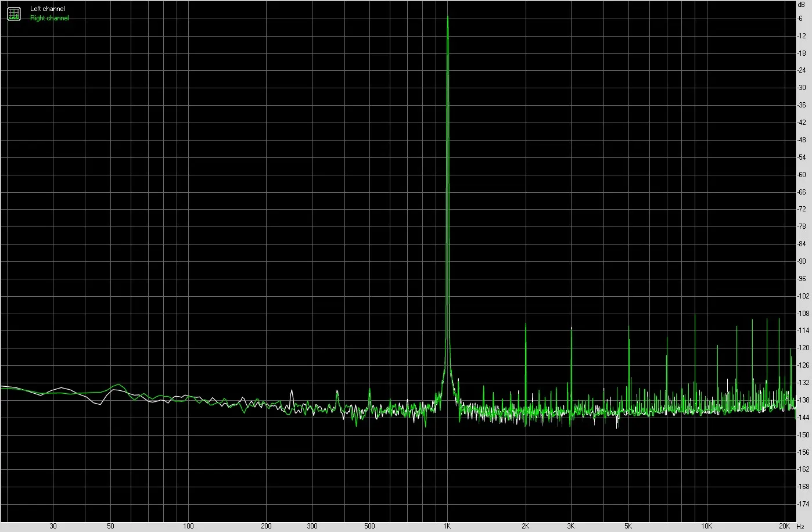The height and width of the screenshot is (532, 812).
Task: Click the -156 dB axis value
Action: point(803,452)
